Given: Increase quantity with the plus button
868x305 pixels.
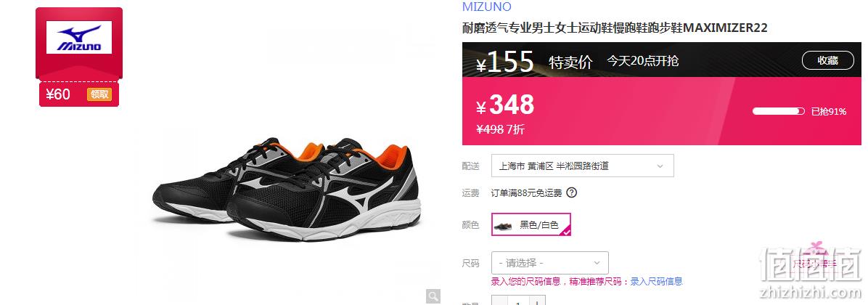Looking at the screenshot, I should pyautogui.click(x=537, y=301).
